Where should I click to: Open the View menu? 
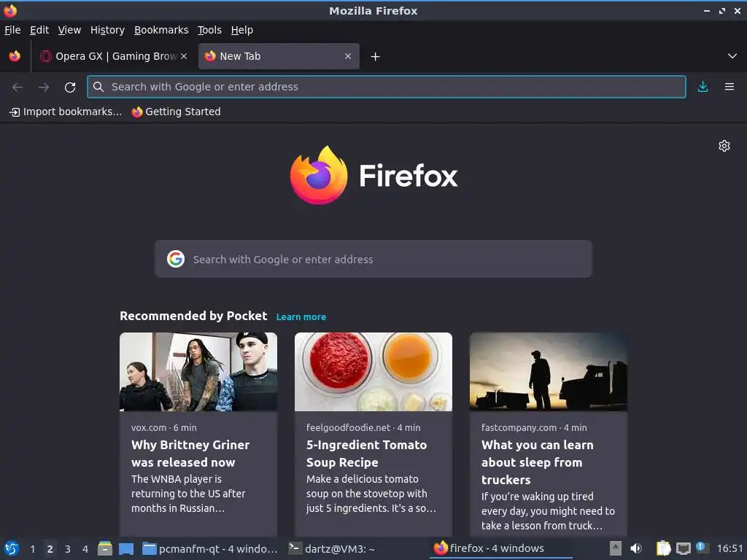69,30
